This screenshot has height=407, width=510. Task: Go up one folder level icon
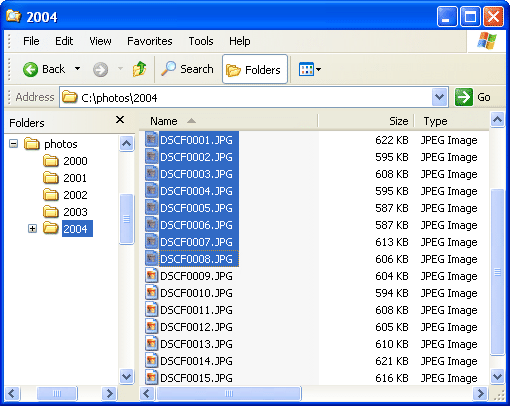pyautogui.click(x=139, y=69)
